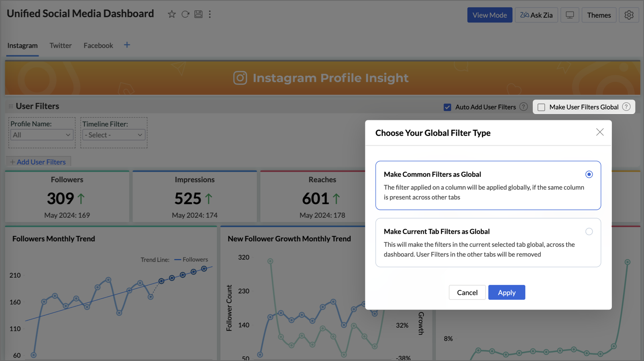Select Make Common Filters as Global radio
This screenshot has height=361, width=644.
[x=589, y=174]
